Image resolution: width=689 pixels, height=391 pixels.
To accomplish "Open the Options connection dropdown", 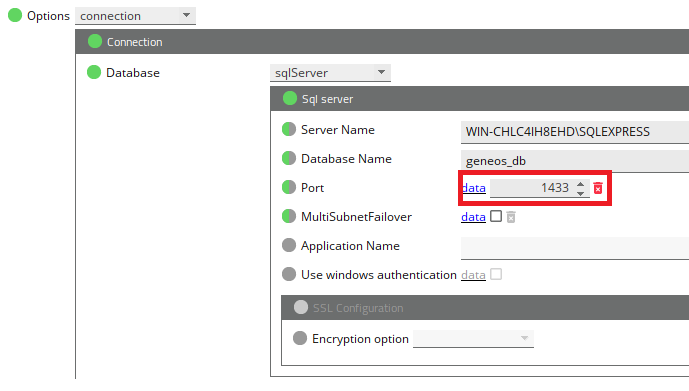I will click(x=135, y=16).
